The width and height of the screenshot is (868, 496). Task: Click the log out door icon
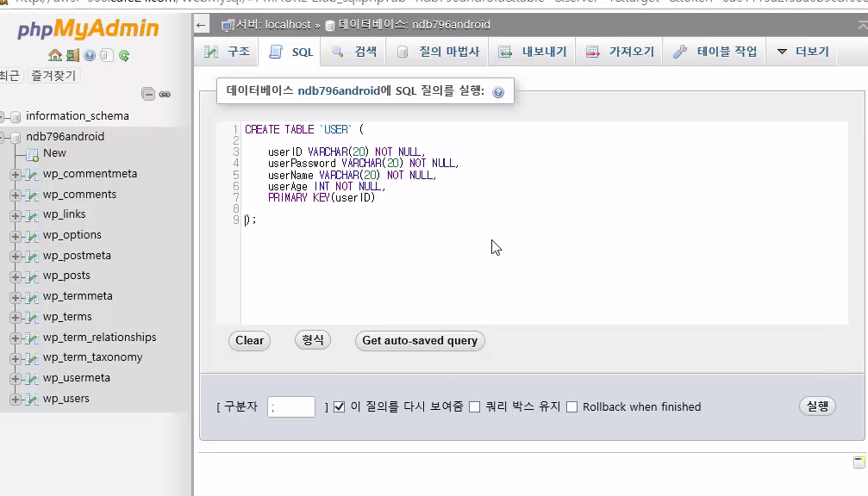[x=72, y=55]
